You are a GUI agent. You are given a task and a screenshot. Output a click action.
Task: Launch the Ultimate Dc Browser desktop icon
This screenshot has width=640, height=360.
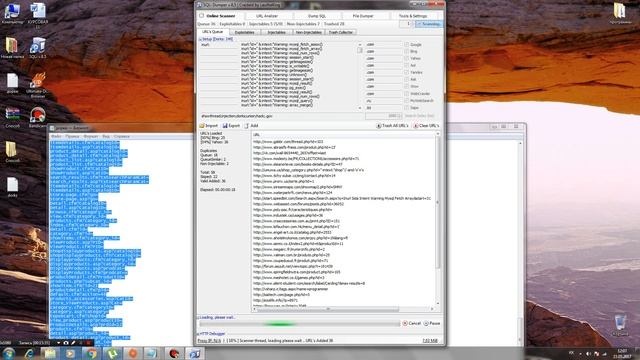tap(38, 85)
